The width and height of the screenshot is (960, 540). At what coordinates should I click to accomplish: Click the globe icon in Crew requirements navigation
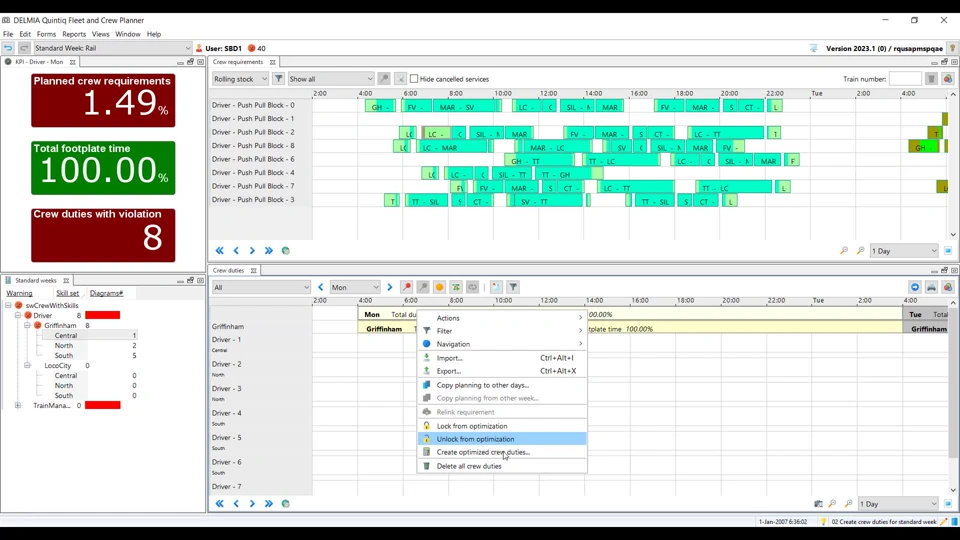click(285, 250)
